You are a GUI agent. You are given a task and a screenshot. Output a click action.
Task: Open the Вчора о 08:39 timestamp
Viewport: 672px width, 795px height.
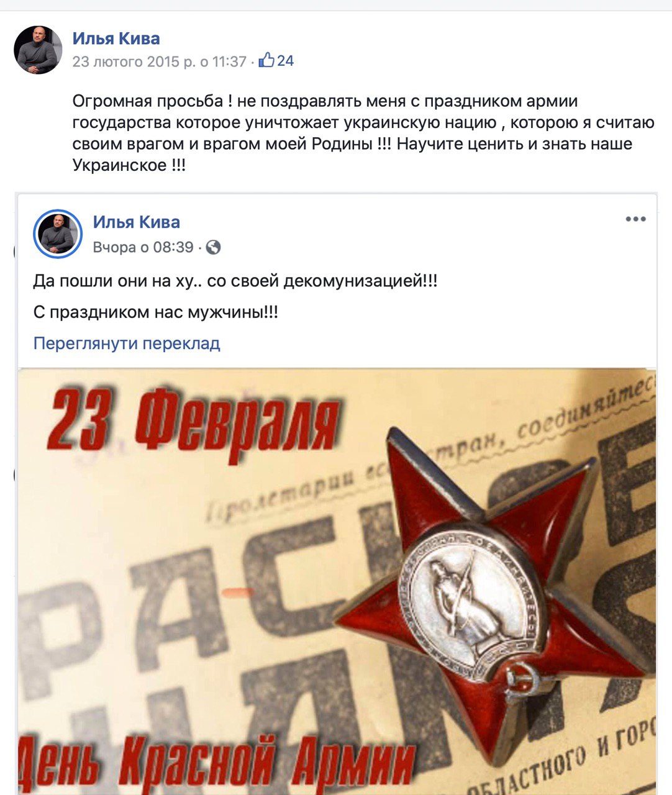click(x=143, y=247)
